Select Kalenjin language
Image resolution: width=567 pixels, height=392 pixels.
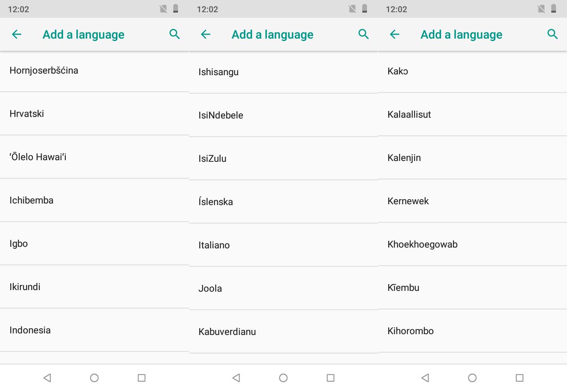tap(472, 158)
